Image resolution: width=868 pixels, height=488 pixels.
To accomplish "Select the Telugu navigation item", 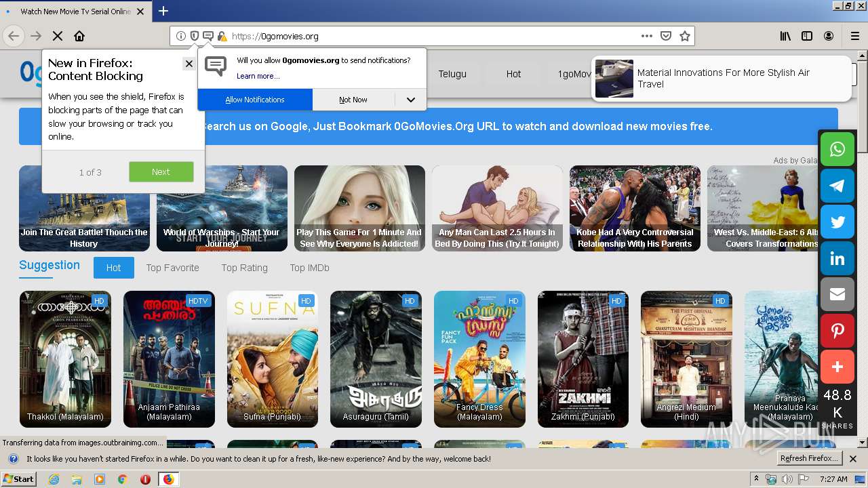I will tap(452, 74).
